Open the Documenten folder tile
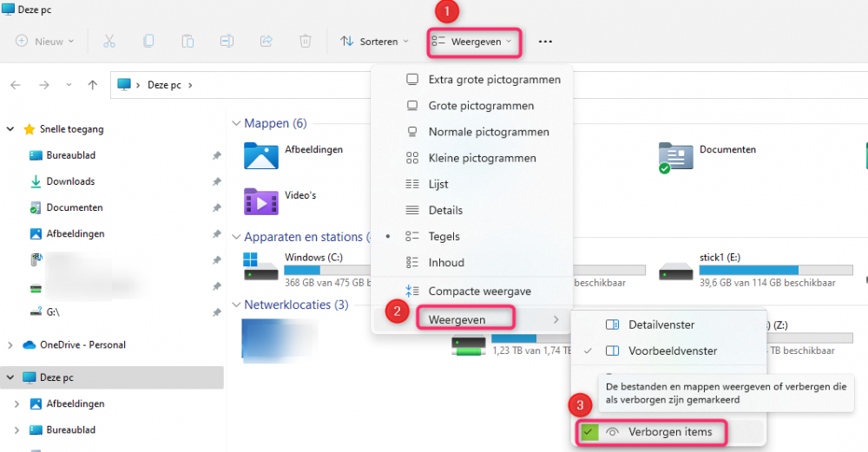 pyautogui.click(x=707, y=157)
